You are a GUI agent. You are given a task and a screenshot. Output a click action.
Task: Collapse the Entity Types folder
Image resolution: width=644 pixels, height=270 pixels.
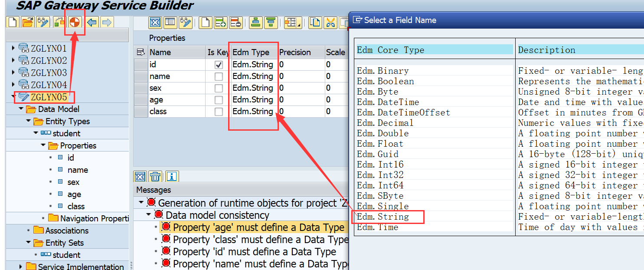[x=28, y=121]
